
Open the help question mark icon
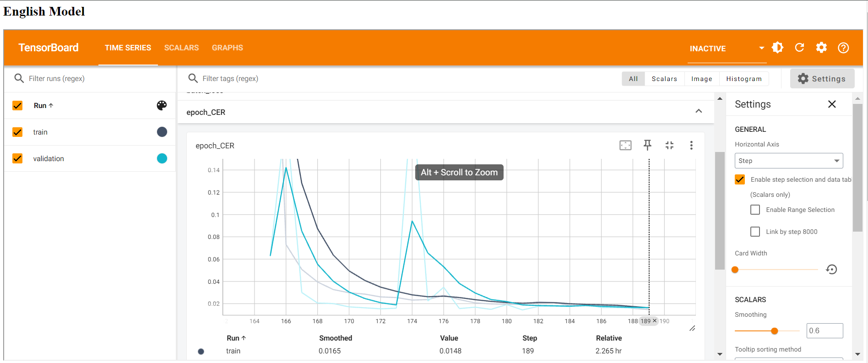coord(843,48)
